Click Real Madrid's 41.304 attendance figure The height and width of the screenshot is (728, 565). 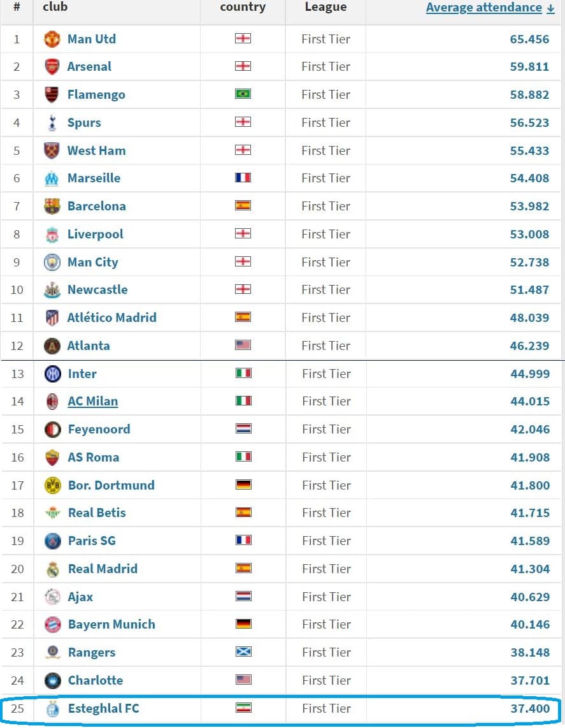point(530,569)
